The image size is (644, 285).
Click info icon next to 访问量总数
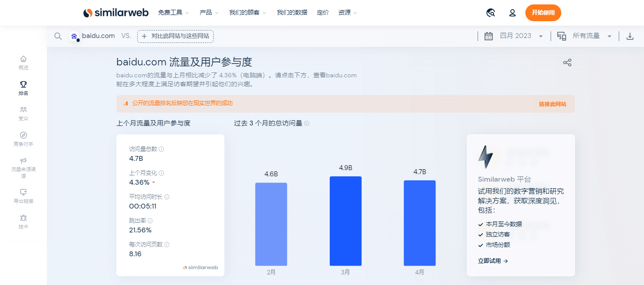[161, 149]
